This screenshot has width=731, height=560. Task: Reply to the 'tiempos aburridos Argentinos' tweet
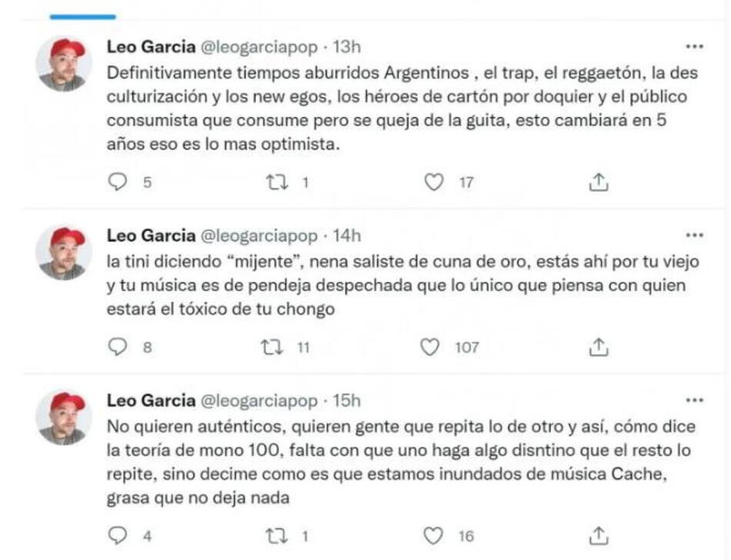coord(118,182)
